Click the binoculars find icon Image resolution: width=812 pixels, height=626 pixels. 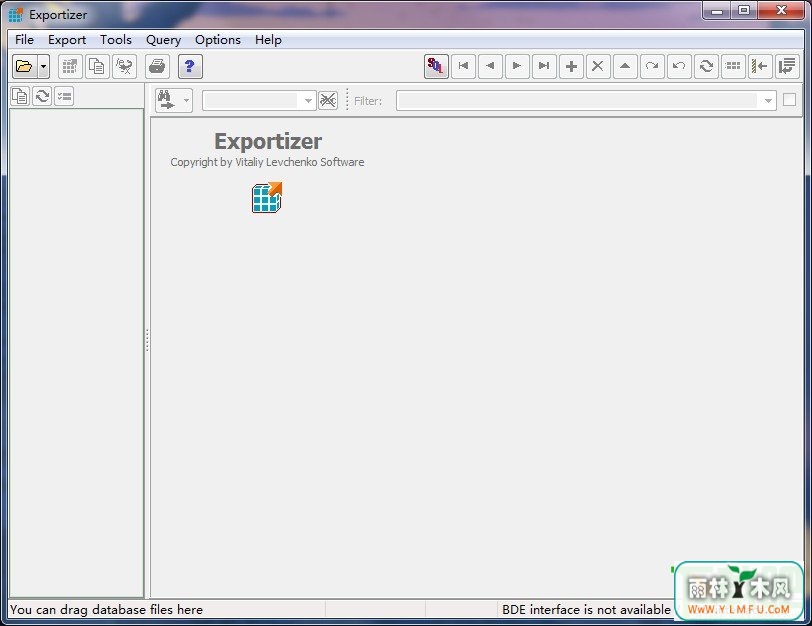[x=167, y=100]
